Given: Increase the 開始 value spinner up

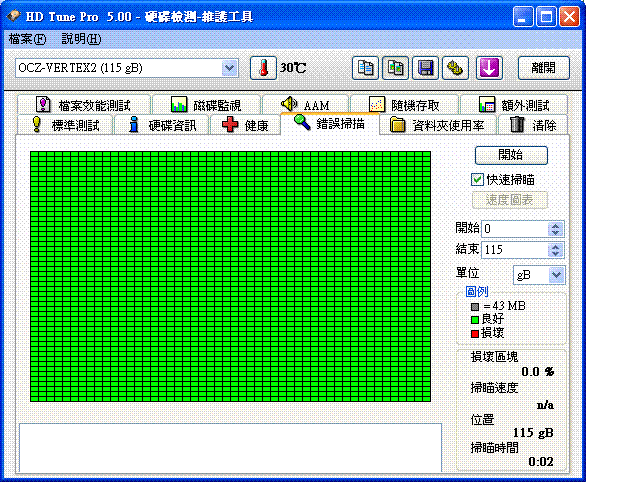Looking at the screenshot, I should 556,225.
